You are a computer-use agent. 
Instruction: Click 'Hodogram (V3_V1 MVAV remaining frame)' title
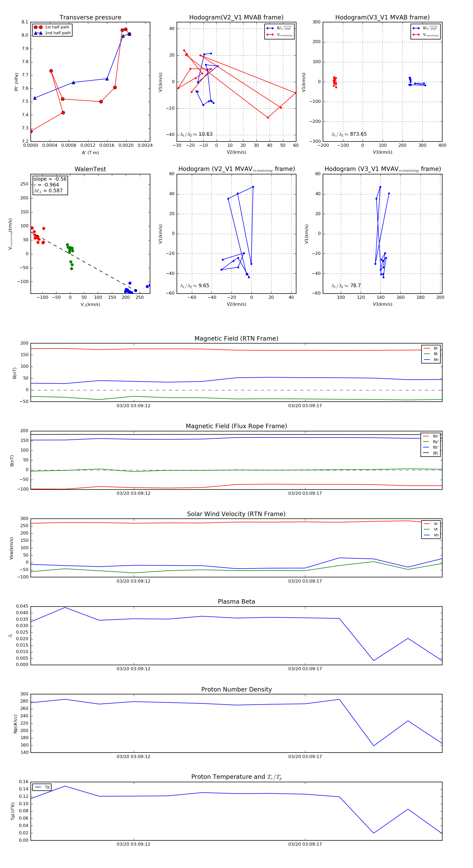(382, 169)
